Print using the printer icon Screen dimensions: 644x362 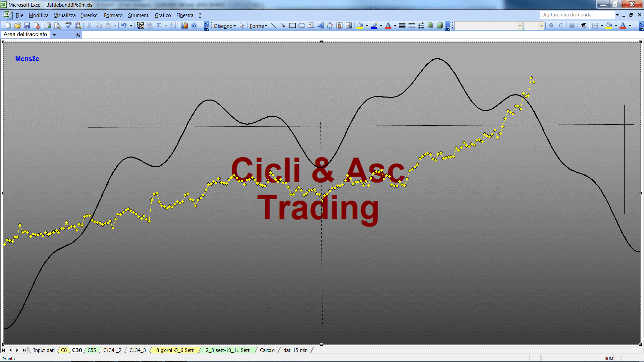(48, 25)
